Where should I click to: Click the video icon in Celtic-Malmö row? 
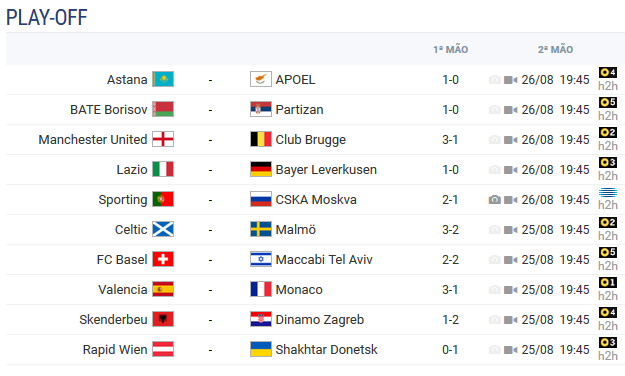tap(511, 230)
